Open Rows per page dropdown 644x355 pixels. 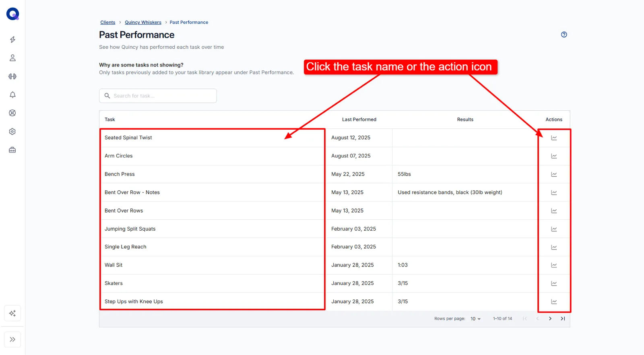(475, 318)
